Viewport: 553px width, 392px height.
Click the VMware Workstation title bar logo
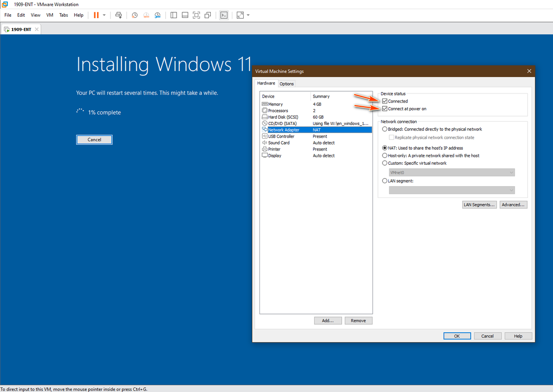[x=4, y=4]
